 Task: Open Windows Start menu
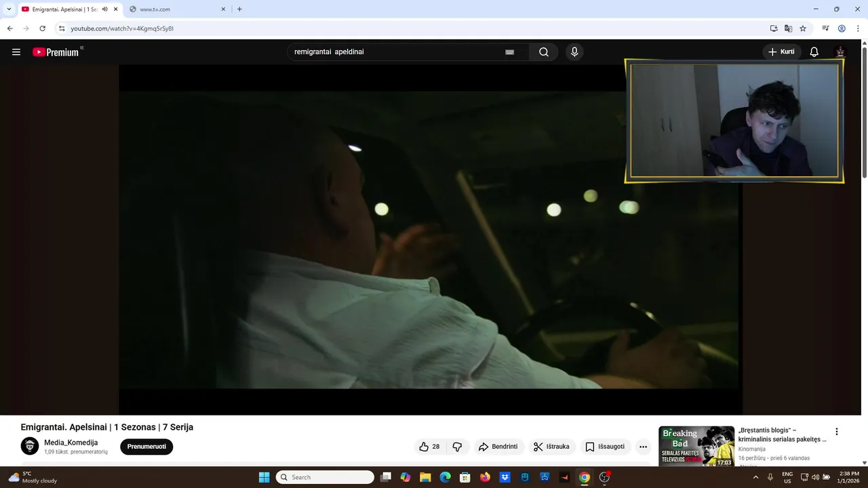tap(264, 477)
